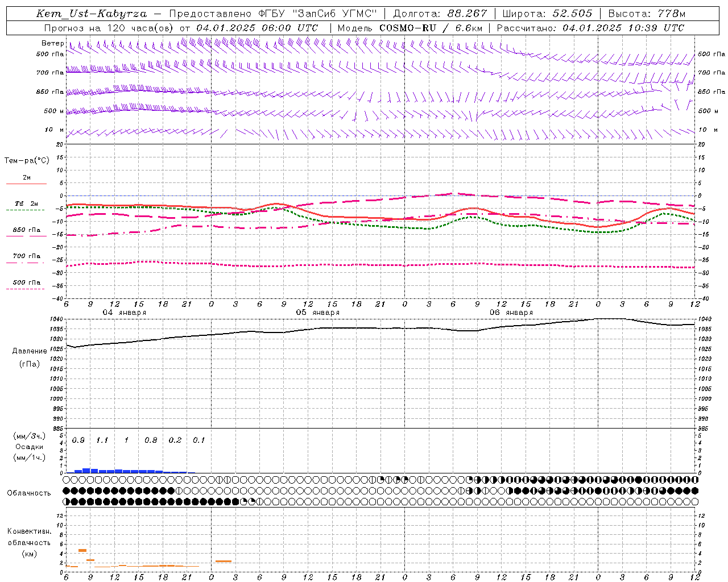Click the forecast start time 04.01.2025 06:00 UTC
Screen dimensions: 728x582
point(257,28)
